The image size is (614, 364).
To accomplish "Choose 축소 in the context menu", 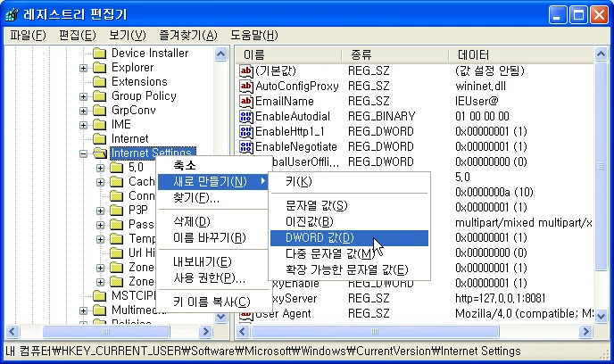I will 212,166.
